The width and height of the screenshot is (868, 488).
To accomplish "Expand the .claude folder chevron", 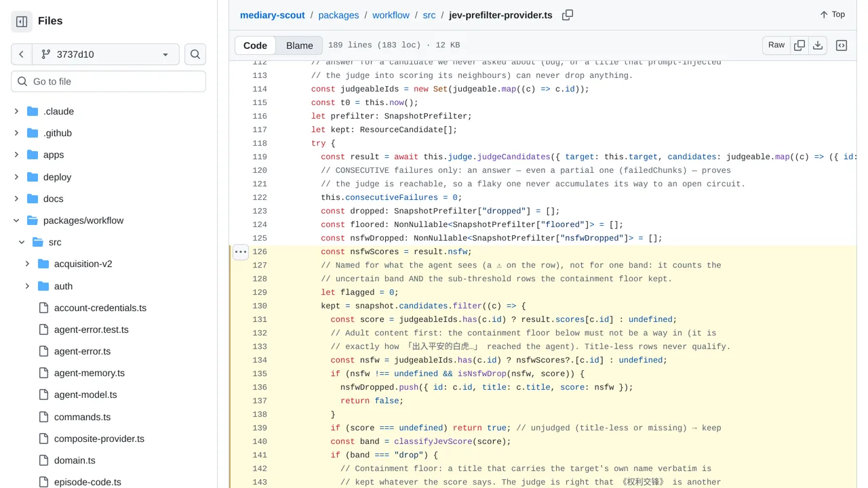I will [16, 111].
